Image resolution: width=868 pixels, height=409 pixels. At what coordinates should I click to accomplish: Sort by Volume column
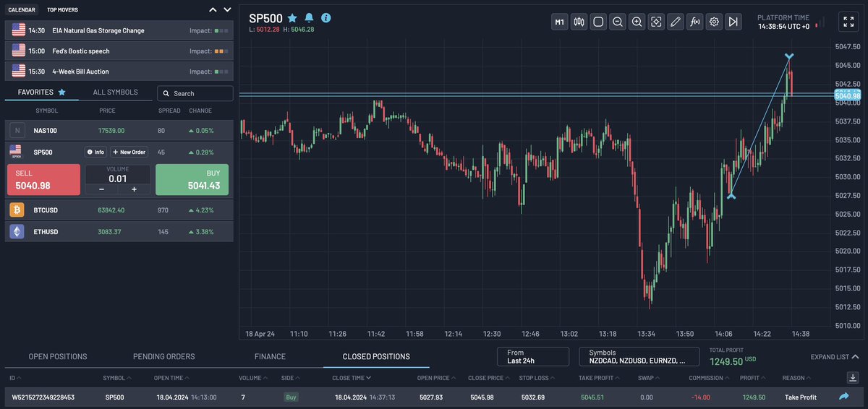coord(253,377)
